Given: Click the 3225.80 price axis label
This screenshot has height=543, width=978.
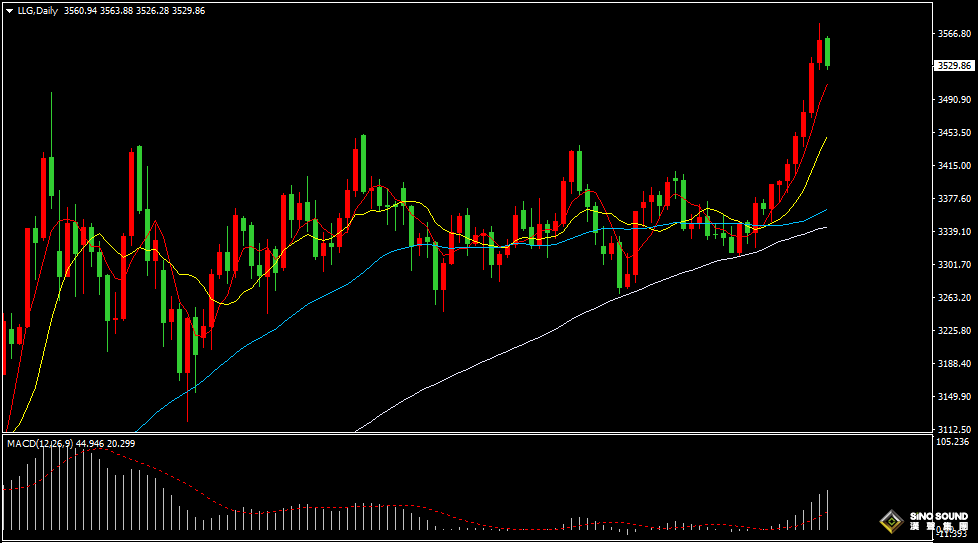Looking at the screenshot, I should coord(954,331).
